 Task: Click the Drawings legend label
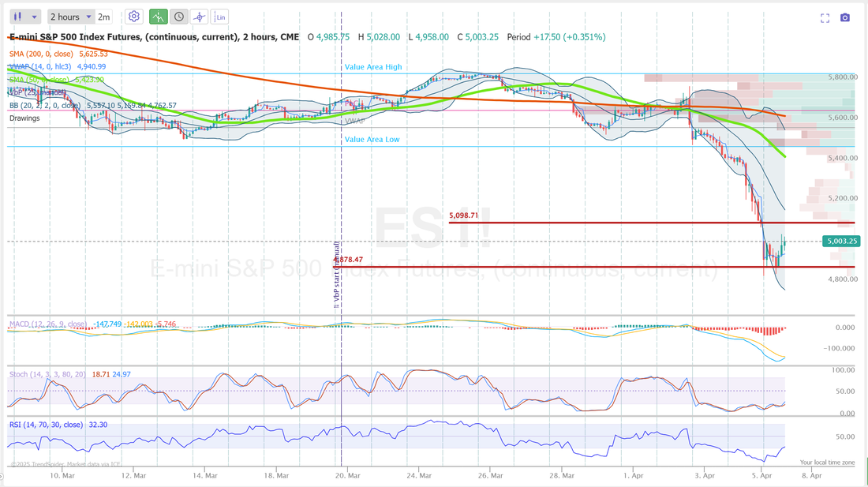[24, 118]
